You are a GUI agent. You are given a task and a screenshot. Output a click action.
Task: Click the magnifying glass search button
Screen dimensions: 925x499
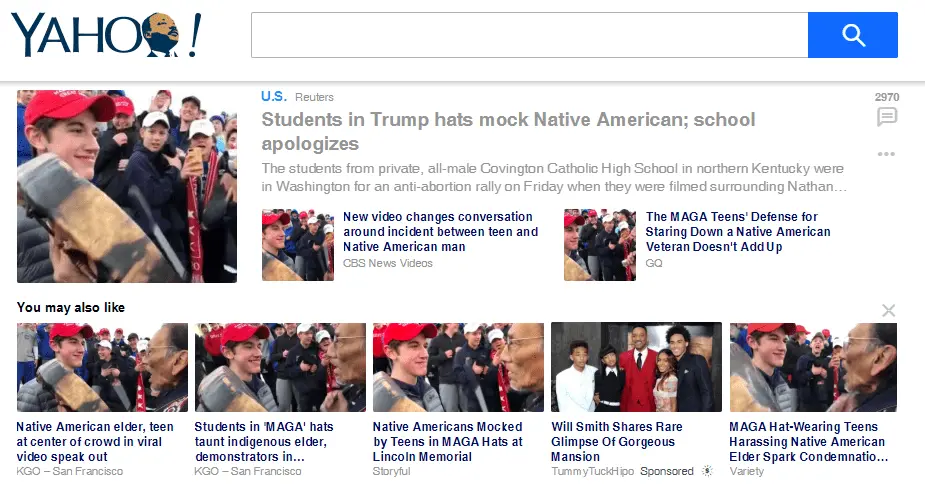pos(852,35)
